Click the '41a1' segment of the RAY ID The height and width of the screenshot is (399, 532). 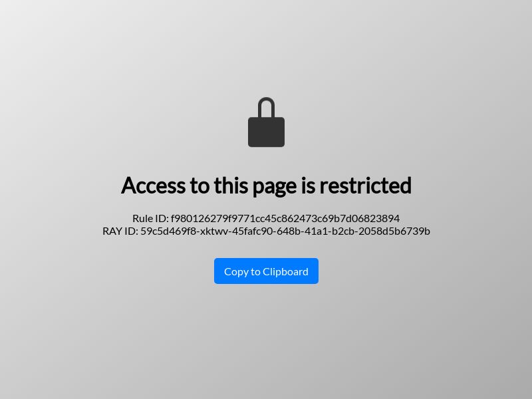(315, 231)
